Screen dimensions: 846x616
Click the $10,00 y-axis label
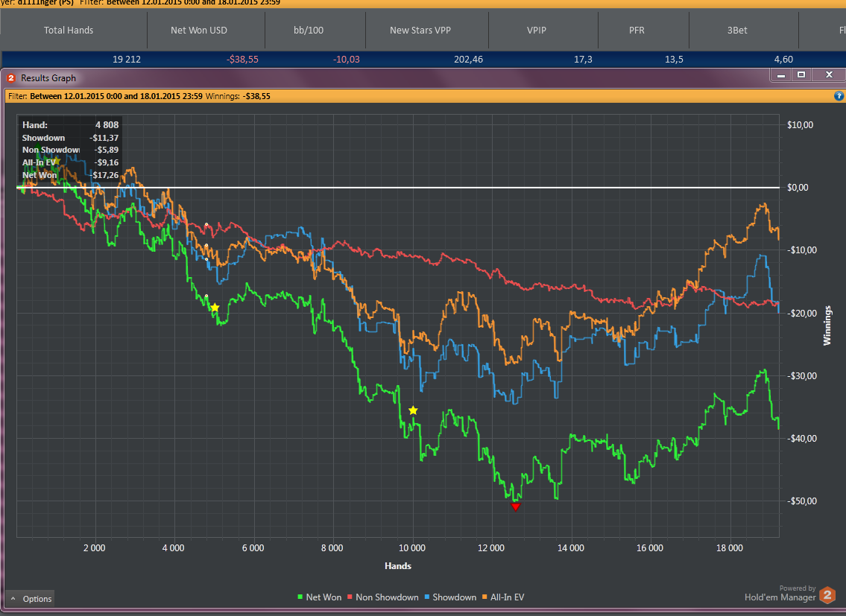click(800, 125)
